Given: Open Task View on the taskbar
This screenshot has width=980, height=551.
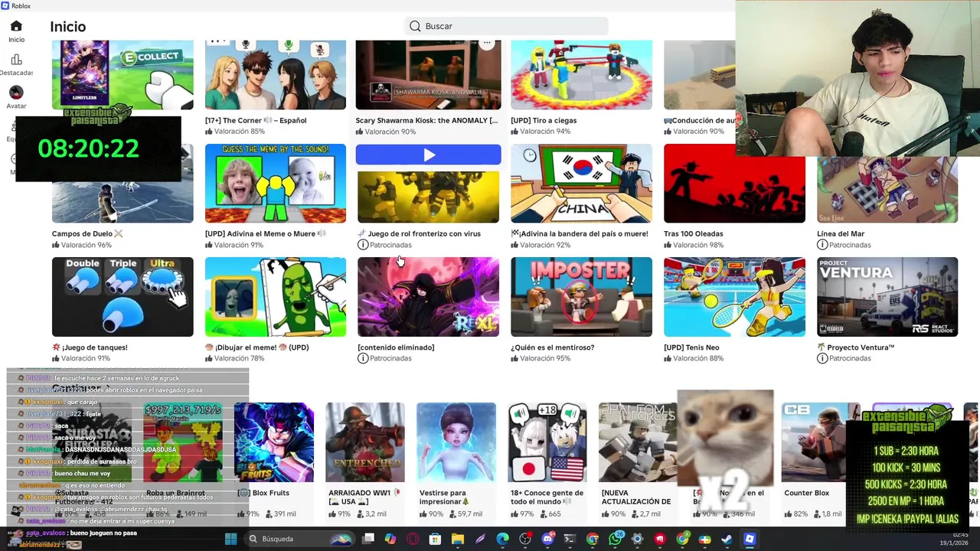Looking at the screenshot, I should 368,539.
